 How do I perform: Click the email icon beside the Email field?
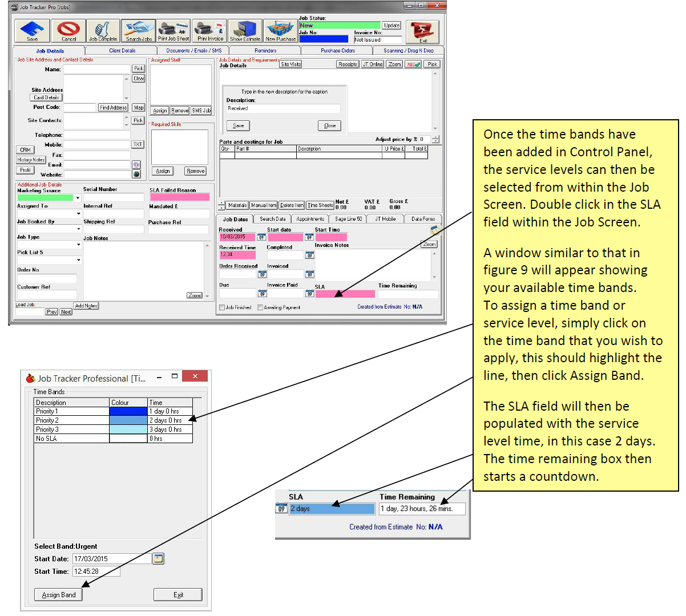(x=136, y=165)
